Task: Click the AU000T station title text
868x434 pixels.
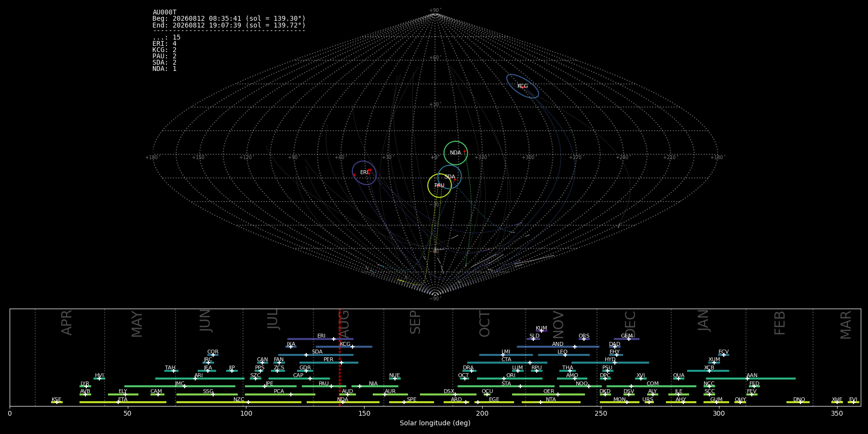Action: pos(164,13)
